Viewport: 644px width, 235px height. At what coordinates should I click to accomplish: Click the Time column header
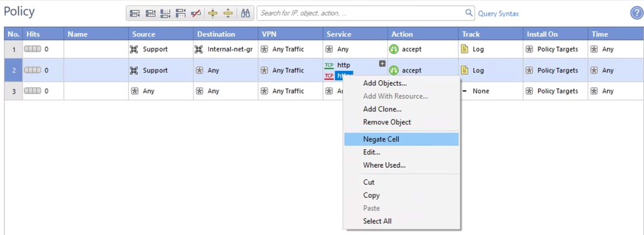616,34
